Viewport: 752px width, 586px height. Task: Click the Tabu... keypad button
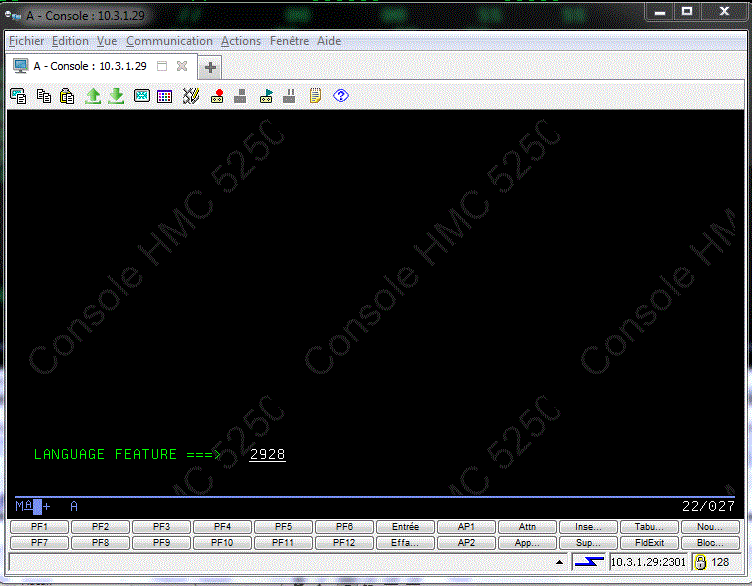tap(649, 527)
